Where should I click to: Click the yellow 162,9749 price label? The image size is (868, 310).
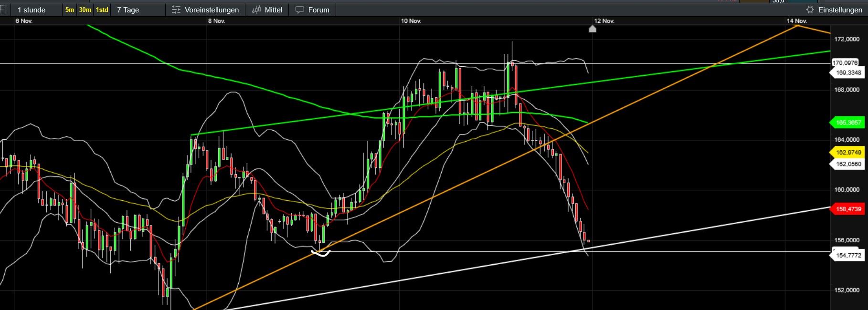pyautogui.click(x=848, y=153)
